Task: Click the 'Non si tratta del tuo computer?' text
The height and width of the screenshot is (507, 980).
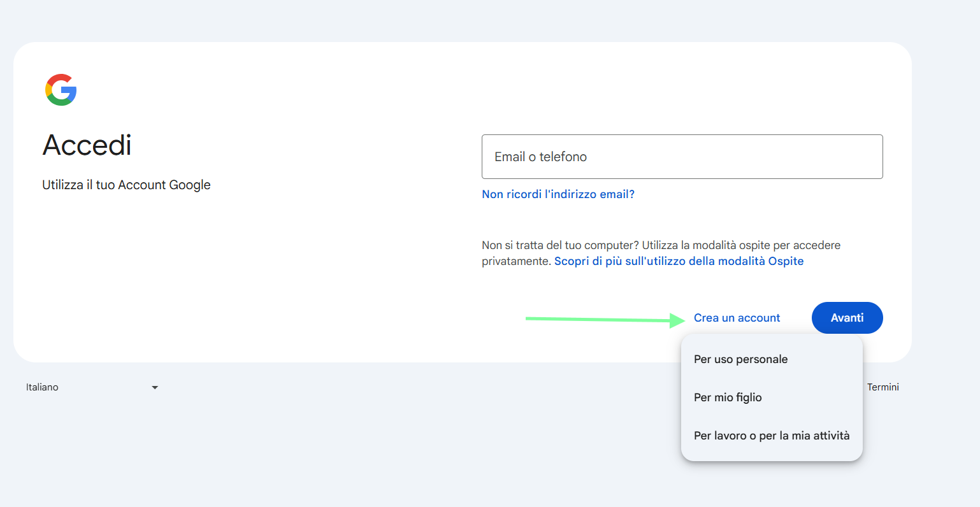Action: (x=560, y=245)
